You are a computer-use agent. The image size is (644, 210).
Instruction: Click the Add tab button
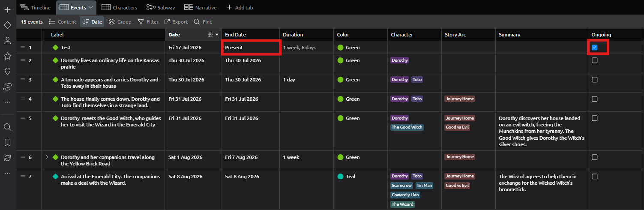[240, 7]
